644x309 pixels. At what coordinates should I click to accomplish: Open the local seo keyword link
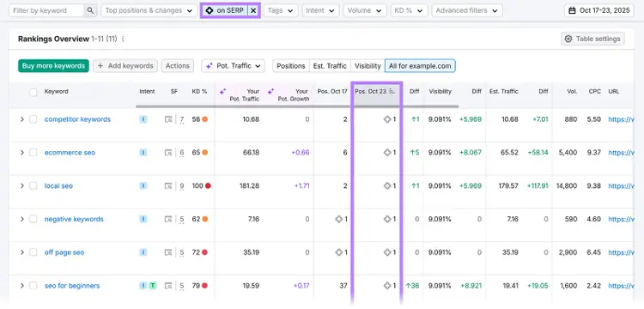58,186
